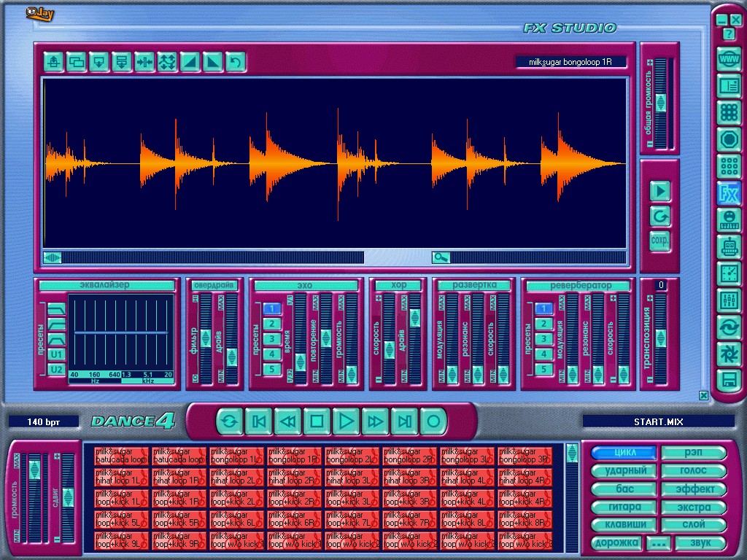Click the floppy disk save icon in the sidebar

coord(728,378)
